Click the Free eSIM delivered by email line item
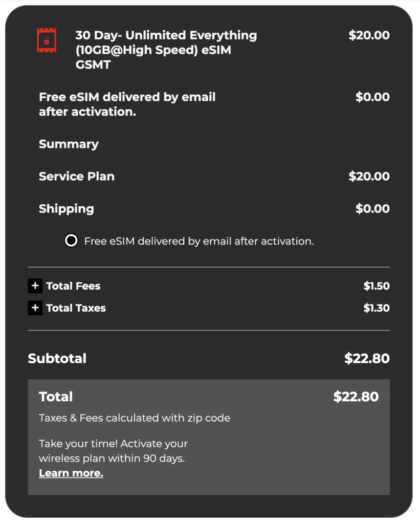Viewport: 420px width, 524px height. pos(127,104)
